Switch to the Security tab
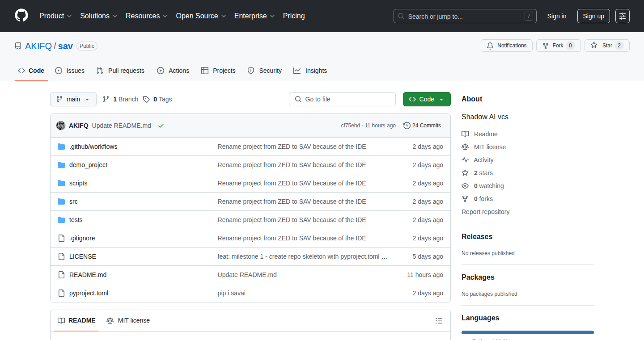Viewport: 644px width, 340px height. coord(265,71)
